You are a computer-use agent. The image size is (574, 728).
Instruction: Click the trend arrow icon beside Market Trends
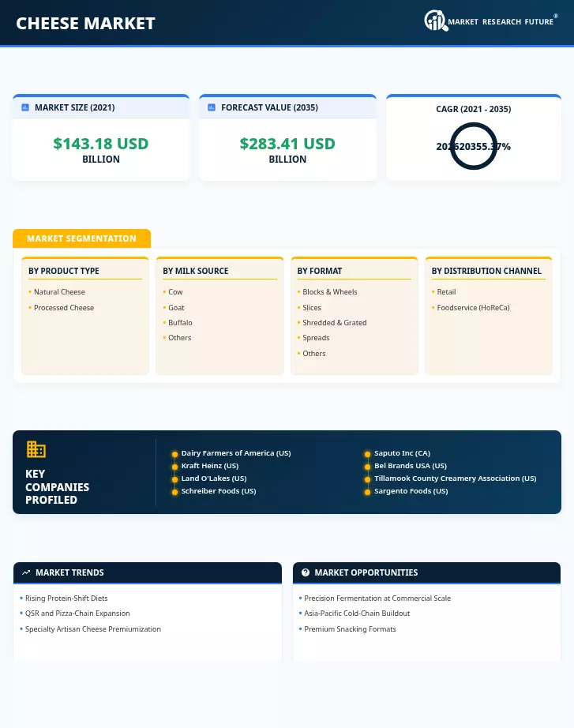pos(26,573)
